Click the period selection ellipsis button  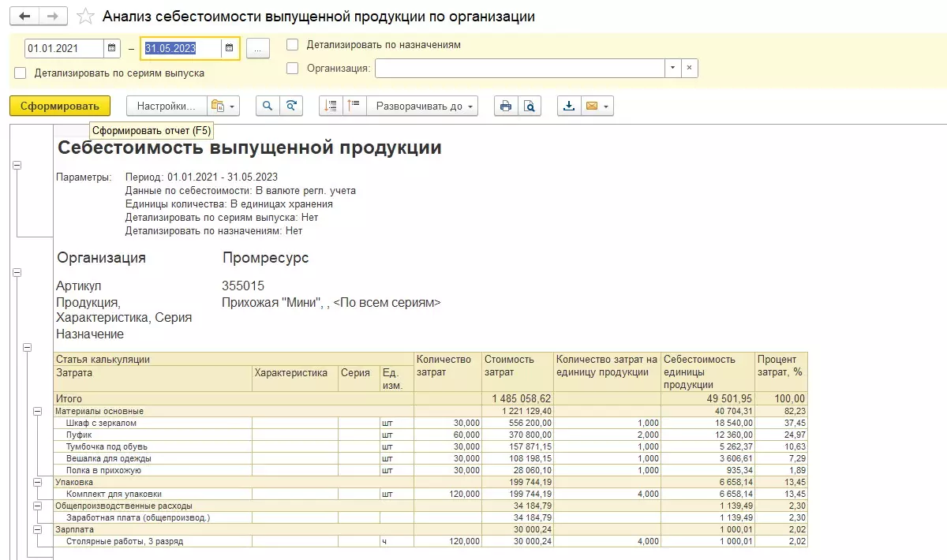[x=258, y=48]
